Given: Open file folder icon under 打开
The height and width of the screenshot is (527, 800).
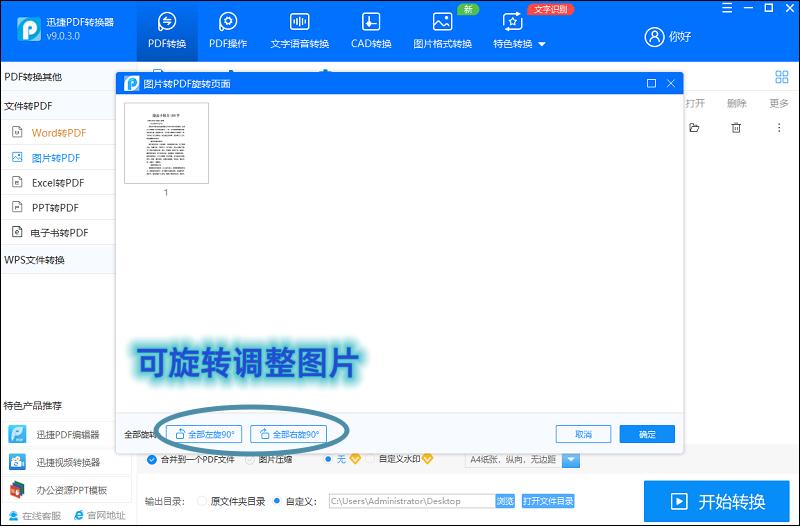Looking at the screenshot, I should 694,128.
